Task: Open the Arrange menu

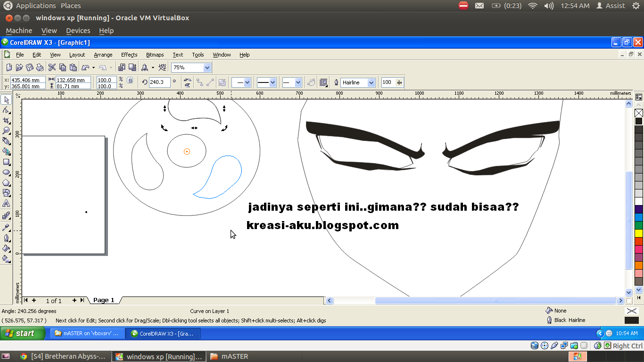Action: click(103, 55)
